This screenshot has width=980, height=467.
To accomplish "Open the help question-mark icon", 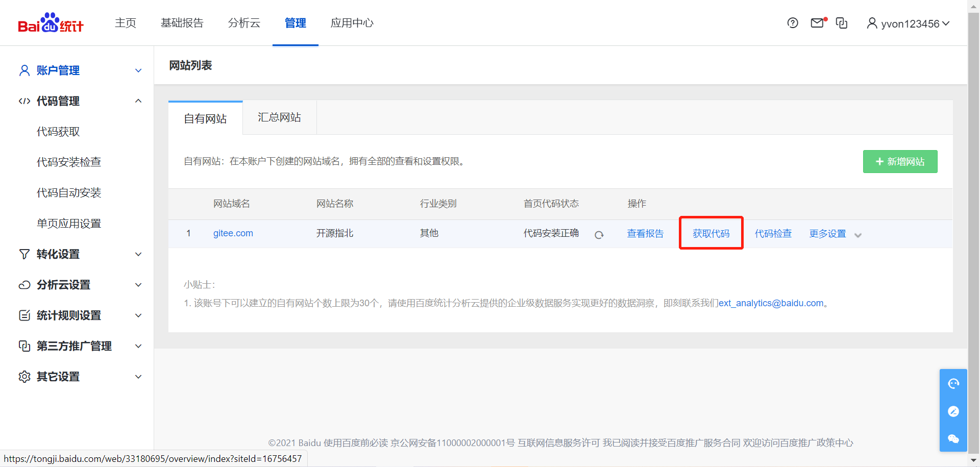I will [x=793, y=23].
